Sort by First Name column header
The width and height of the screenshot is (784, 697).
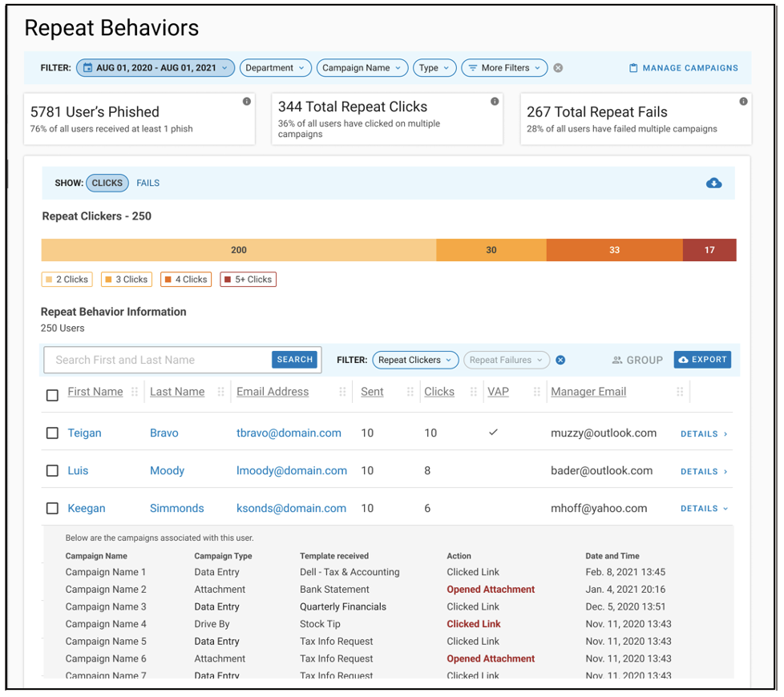pyautogui.click(x=95, y=392)
